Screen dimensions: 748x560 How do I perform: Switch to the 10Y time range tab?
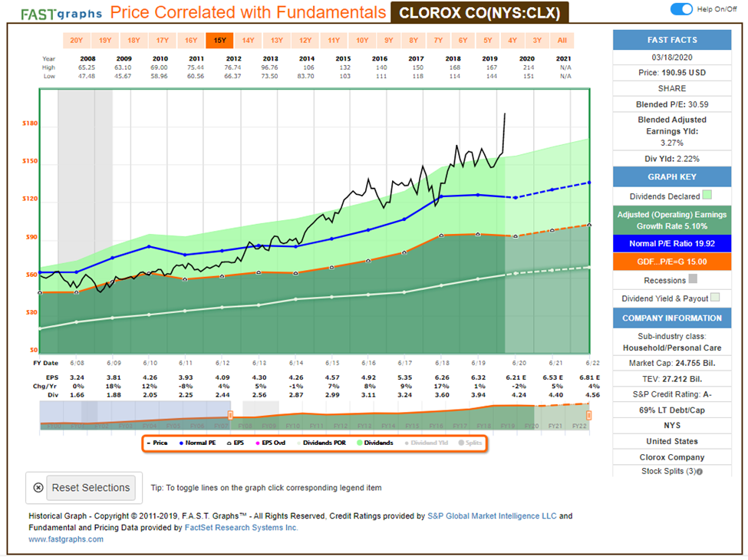pos(361,41)
